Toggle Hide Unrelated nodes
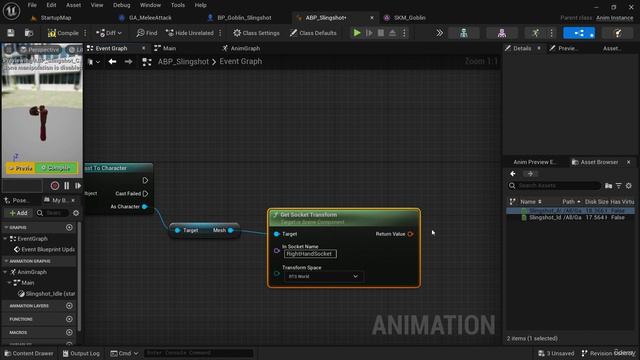This screenshot has height=360, width=640. click(190, 33)
